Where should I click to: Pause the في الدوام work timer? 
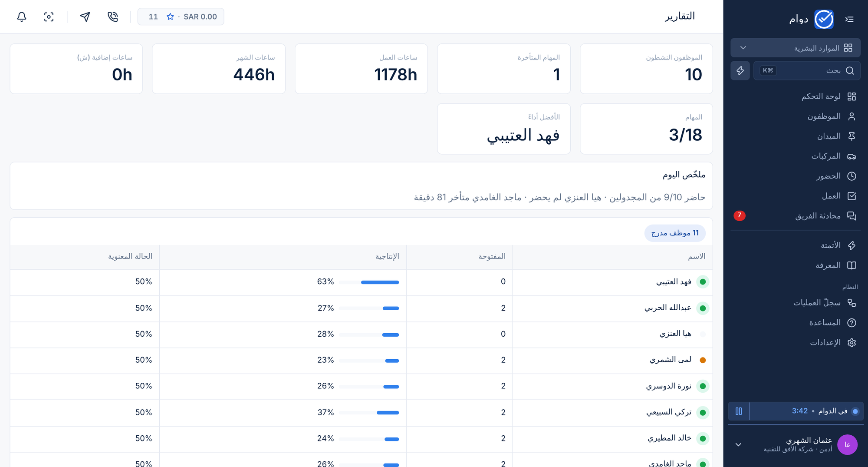point(739,411)
